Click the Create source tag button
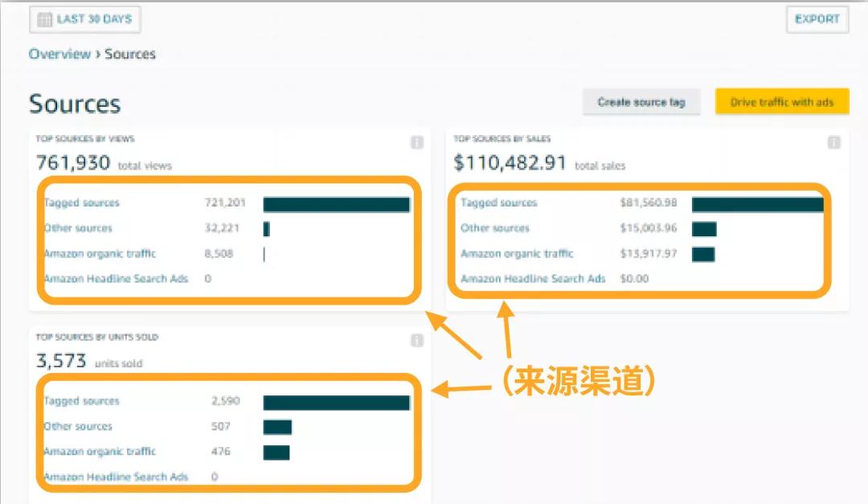This screenshot has height=504, width=868. click(x=641, y=101)
